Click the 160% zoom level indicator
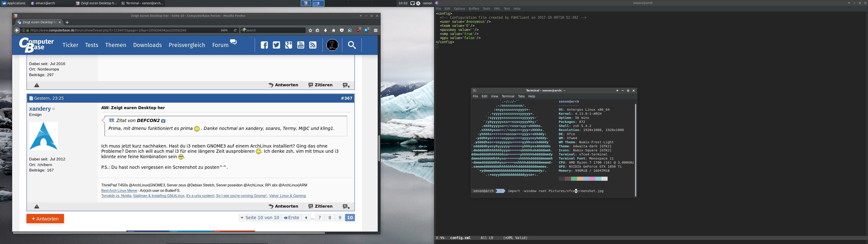868x244 pixels. click(224, 30)
